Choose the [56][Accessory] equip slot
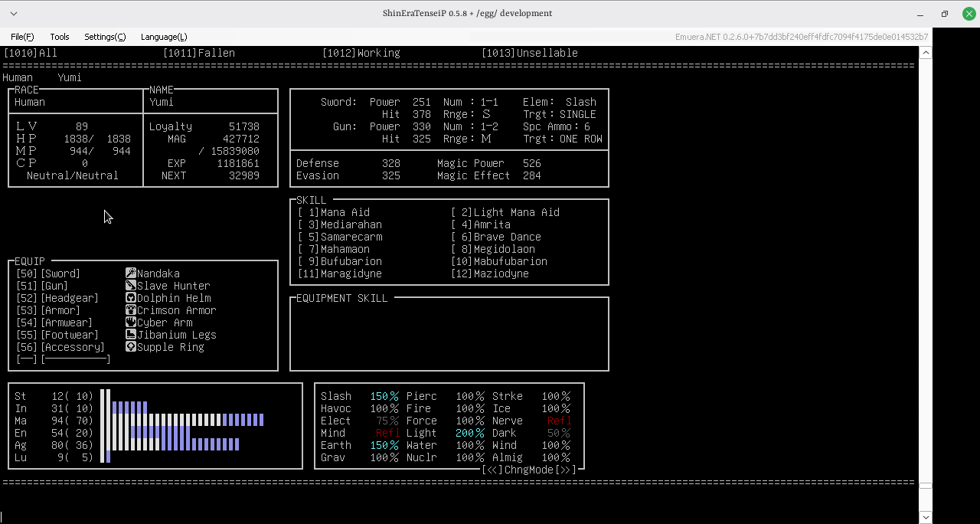 [x=60, y=347]
